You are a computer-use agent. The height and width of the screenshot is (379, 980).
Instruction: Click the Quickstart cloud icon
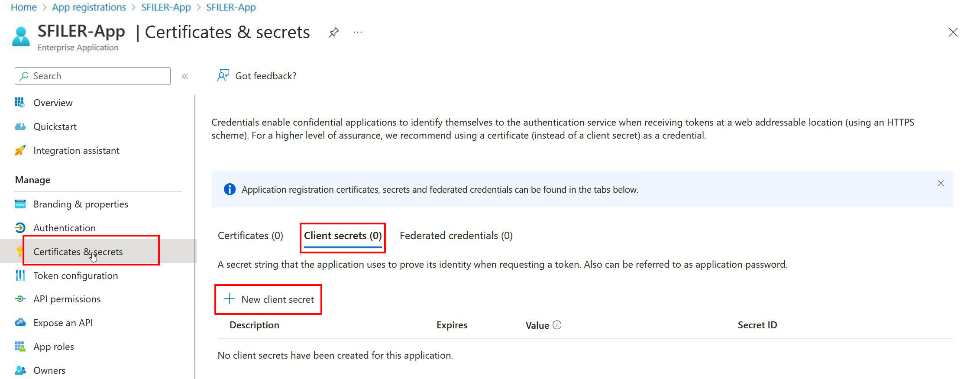tap(20, 126)
